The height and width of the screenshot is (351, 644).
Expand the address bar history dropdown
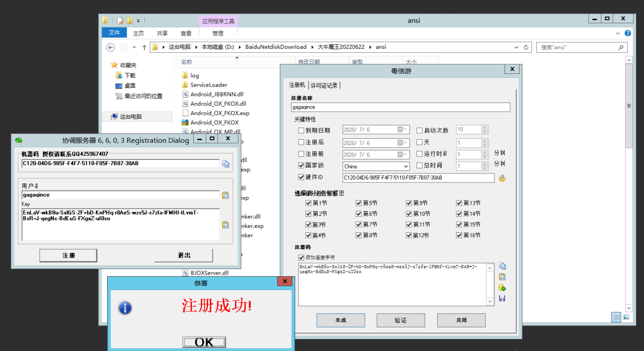(x=516, y=47)
